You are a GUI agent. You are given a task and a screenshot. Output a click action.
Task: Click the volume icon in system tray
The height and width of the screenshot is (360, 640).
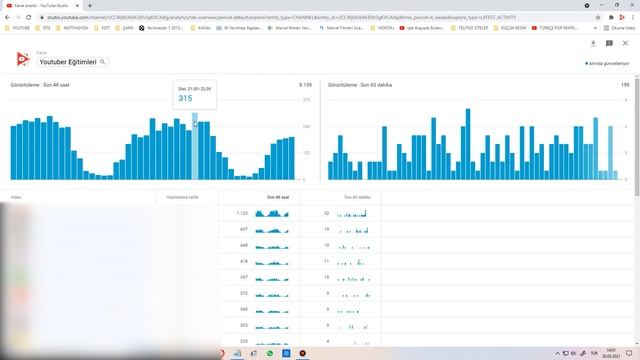pos(573,353)
